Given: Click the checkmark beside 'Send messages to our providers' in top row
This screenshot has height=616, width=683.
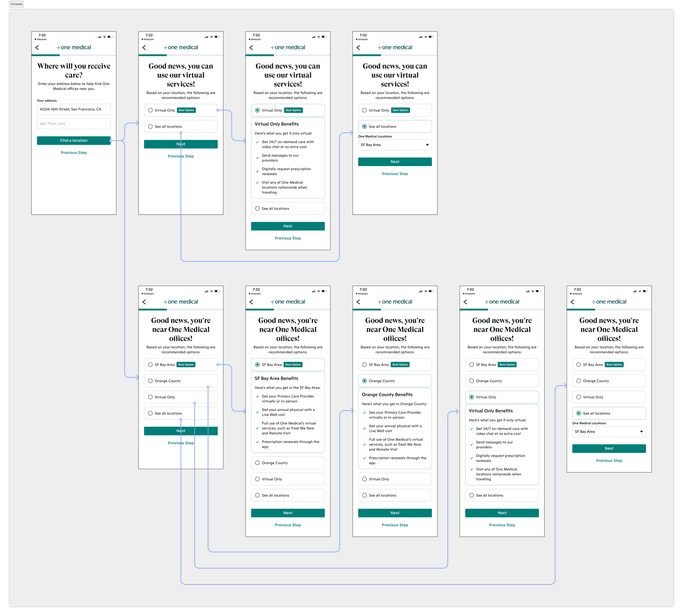Looking at the screenshot, I should (257, 158).
